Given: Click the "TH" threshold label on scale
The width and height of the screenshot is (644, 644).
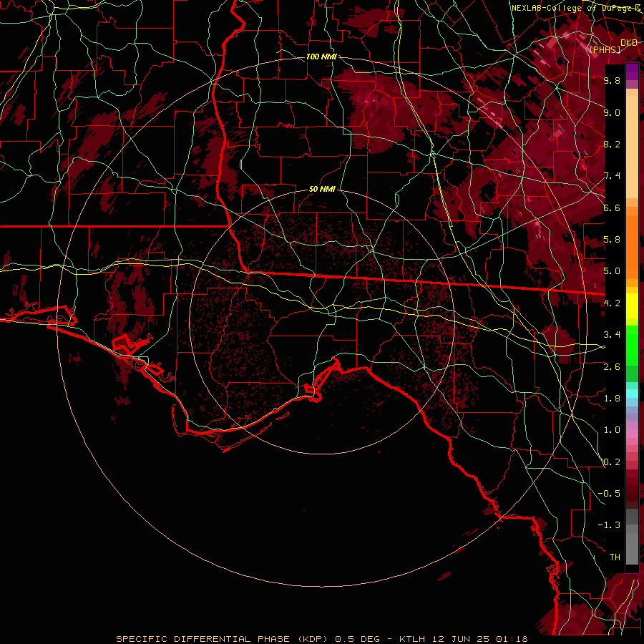Looking at the screenshot, I should [x=615, y=557].
